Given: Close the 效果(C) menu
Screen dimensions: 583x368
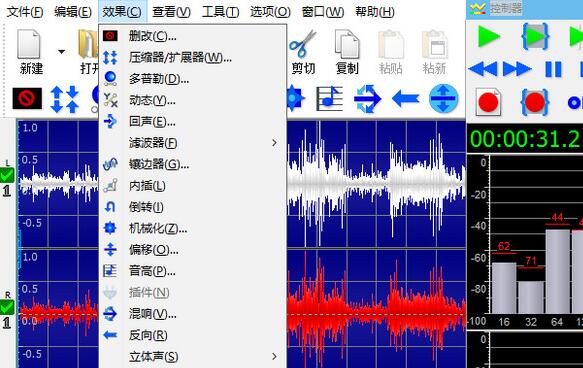Looking at the screenshot, I should (x=122, y=12).
